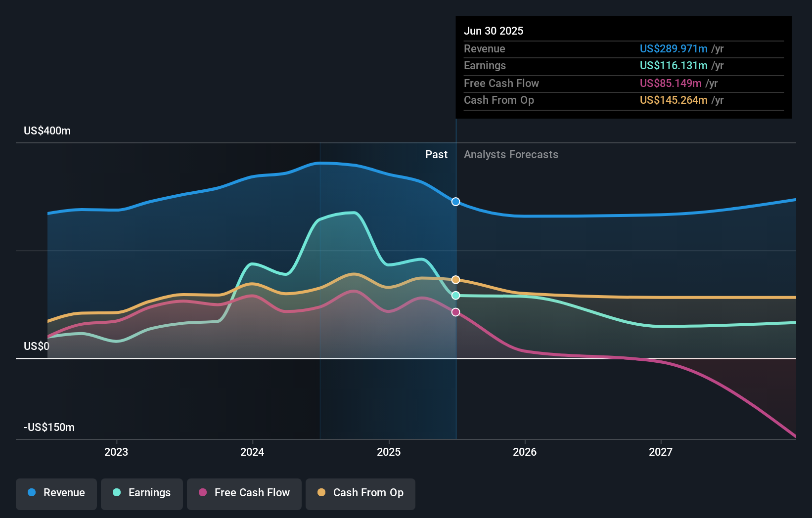Click the Cash From Op row label in tooltip
The height and width of the screenshot is (518, 812).
point(499,100)
